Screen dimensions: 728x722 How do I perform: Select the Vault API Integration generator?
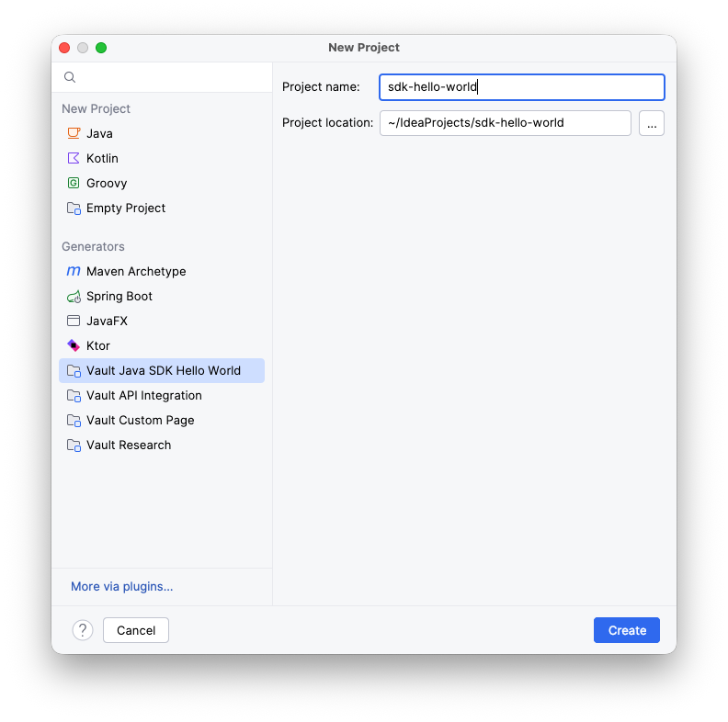point(162,395)
